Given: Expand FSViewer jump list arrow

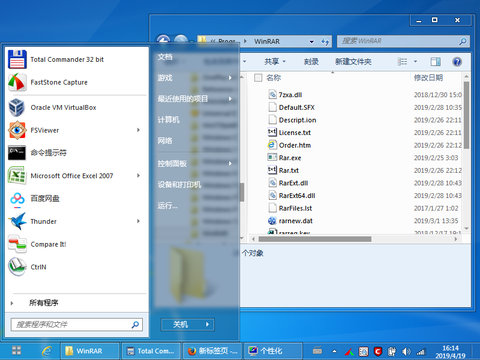Looking at the screenshot, I should (138, 130).
